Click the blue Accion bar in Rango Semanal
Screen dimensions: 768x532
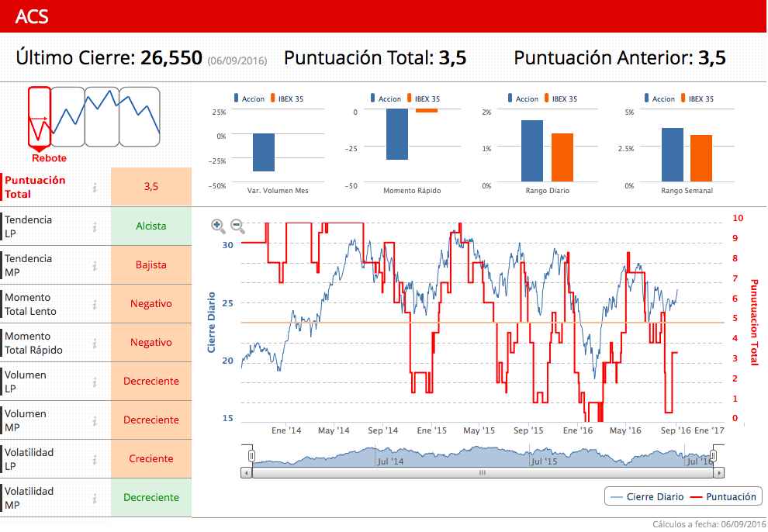point(673,154)
